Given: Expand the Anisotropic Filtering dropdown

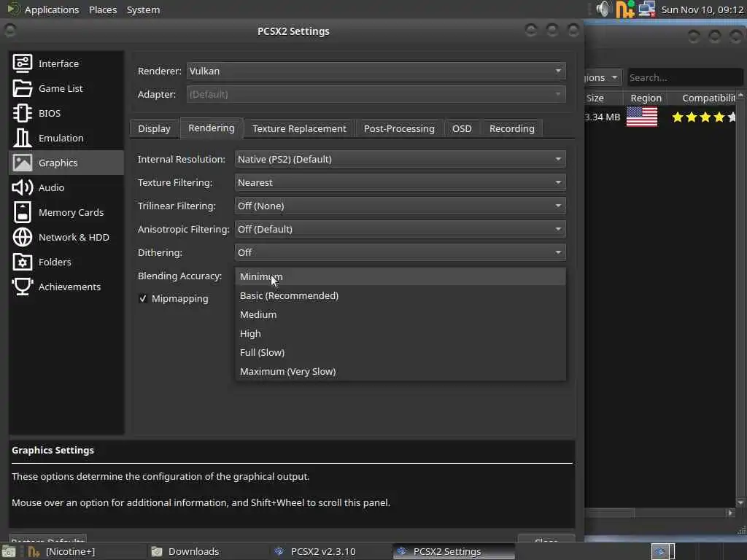Looking at the screenshot, I should point(400,229).
